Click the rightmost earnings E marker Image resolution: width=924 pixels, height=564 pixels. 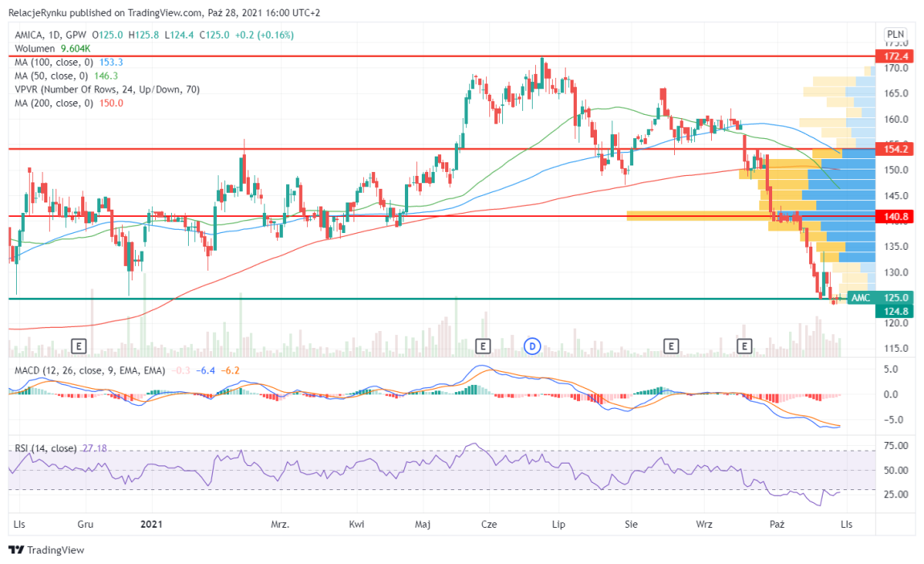click(745, 345)
